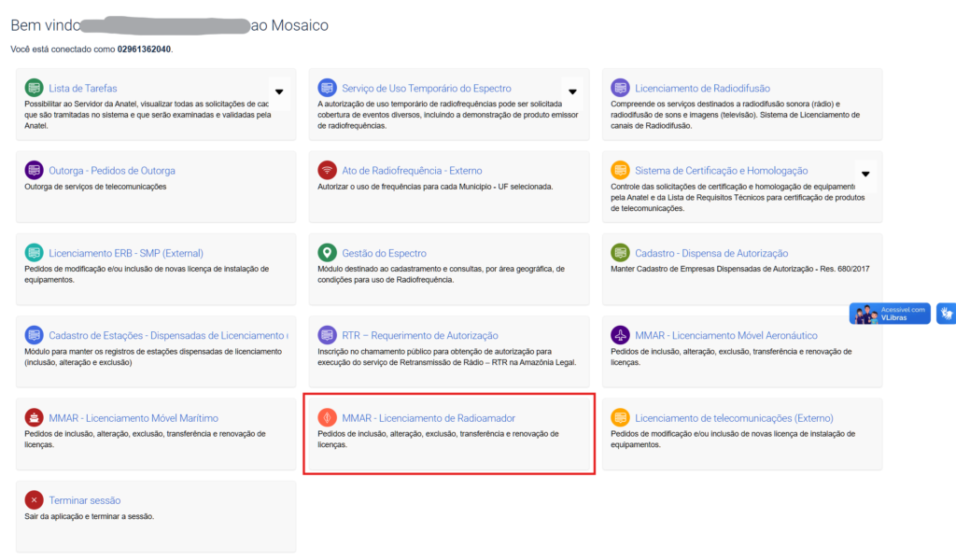This screenshot has height=560, width=956.
Task: Click the orange Sistema de Certificação icon
Action: pos(620,170)
